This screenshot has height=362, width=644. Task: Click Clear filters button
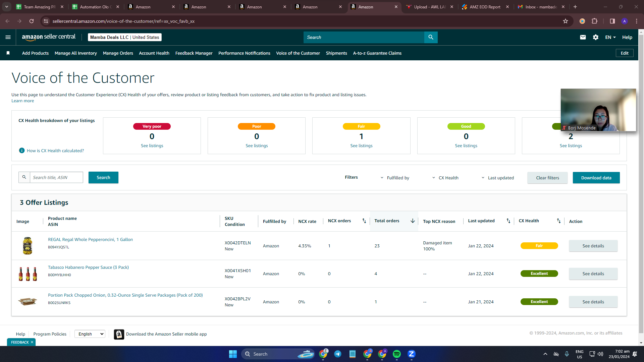tap(547, 178)
